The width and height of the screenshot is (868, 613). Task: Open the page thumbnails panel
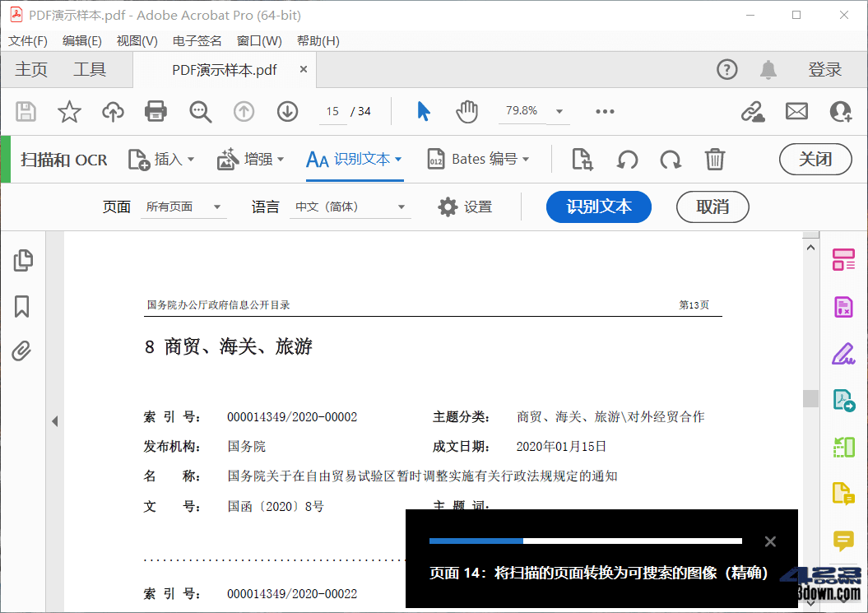[23, 260]
